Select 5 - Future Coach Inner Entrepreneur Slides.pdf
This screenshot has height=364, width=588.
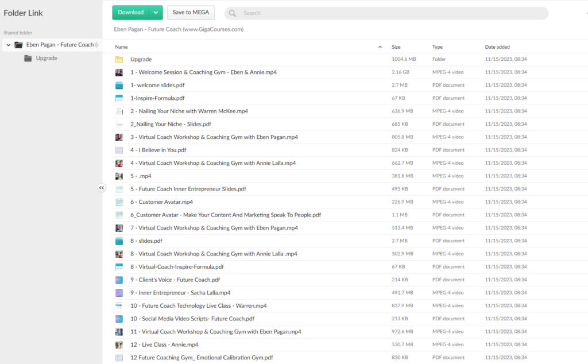188,189
